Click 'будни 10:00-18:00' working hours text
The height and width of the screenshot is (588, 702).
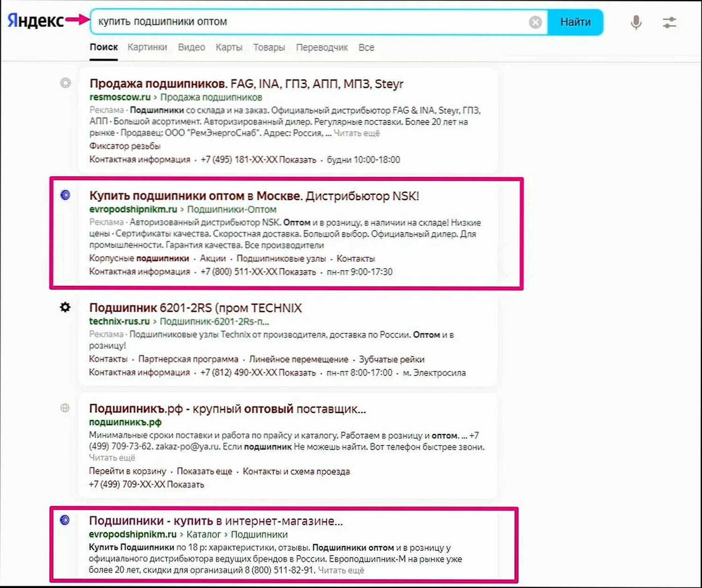pos(364,160)
